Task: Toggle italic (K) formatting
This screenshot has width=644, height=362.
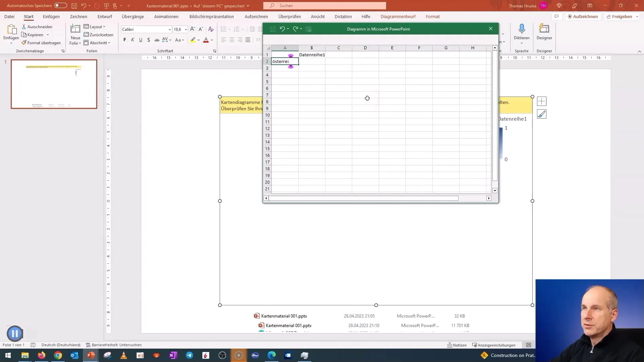Action: [x=132, y=40]
